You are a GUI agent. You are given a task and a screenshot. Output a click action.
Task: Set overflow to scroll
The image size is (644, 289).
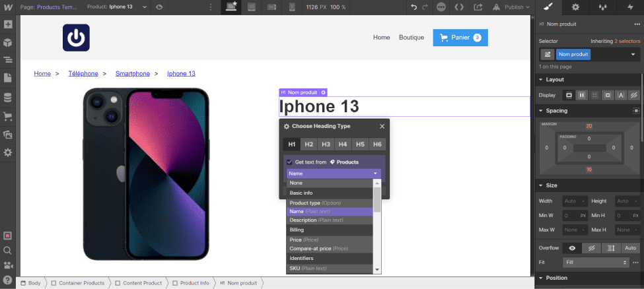click(x=611, y=248)
